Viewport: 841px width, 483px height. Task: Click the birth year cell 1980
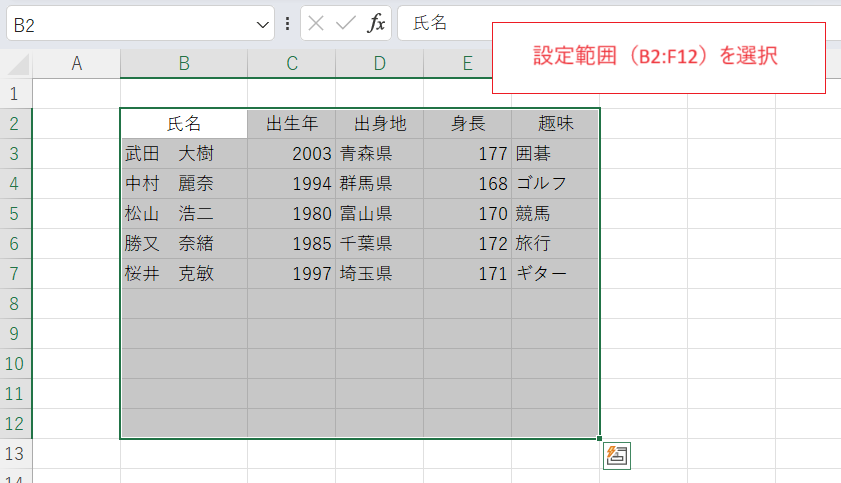[x=292, y=214]
